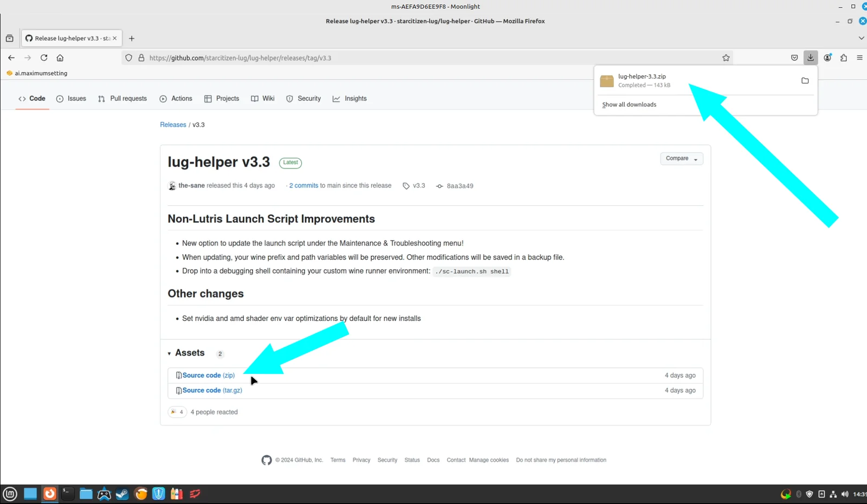
Task: Switch to the Issues tab
Action: click(72, 99)
